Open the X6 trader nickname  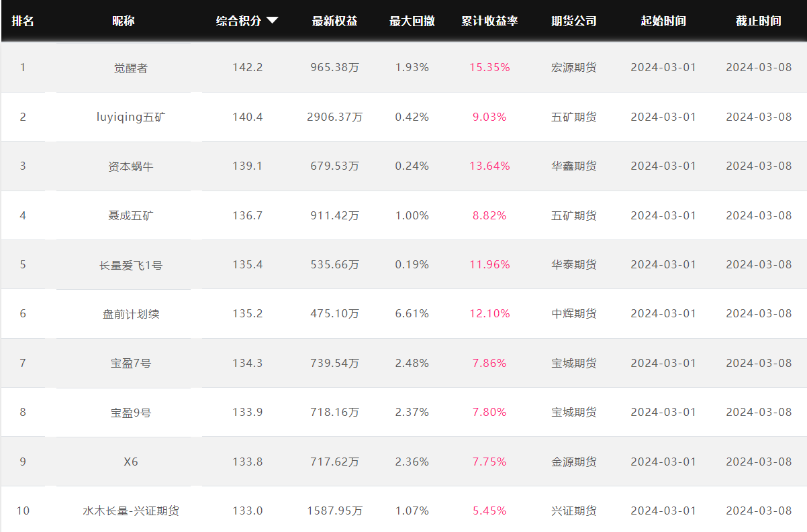pyautogui.click(x=131, y=462)
